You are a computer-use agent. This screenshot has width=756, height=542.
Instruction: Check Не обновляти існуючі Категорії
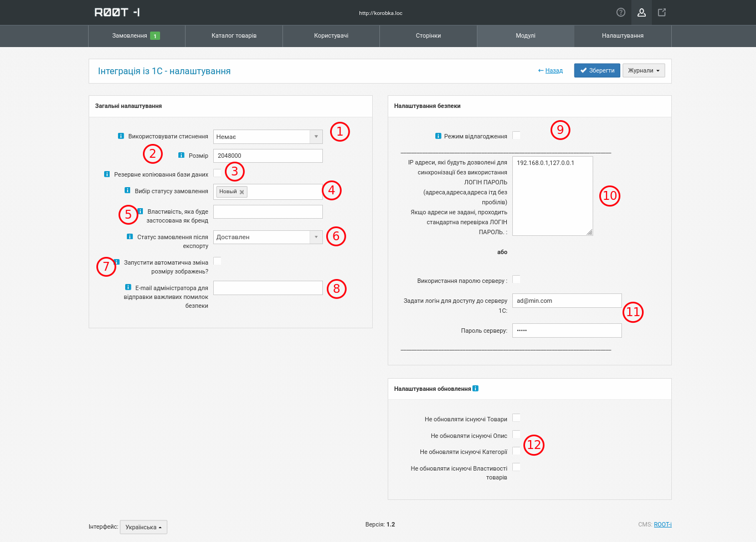516,450
